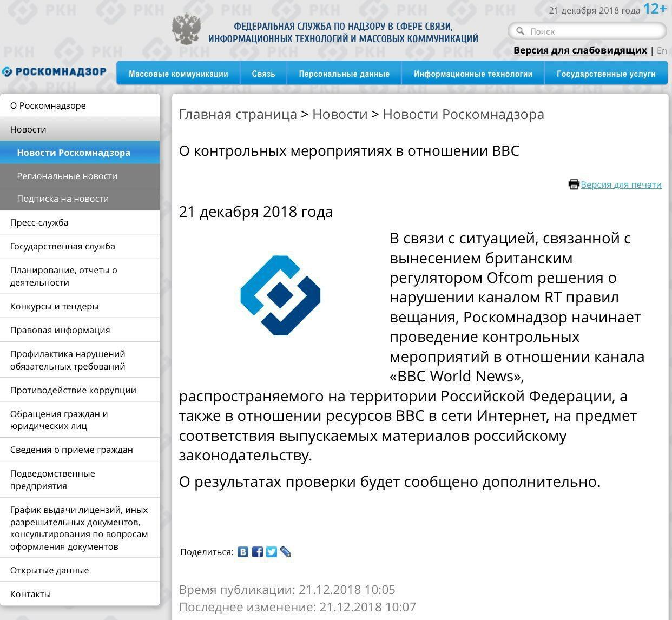Image resolution: width=672 pixels, height=620 pixels.
Task: Share the article via LiveJournal pencil icon
Action: (x=286, y=552)
